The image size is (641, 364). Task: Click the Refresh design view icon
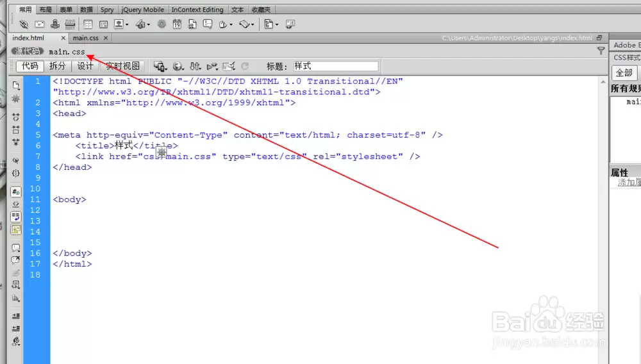[x=245, y=66]
